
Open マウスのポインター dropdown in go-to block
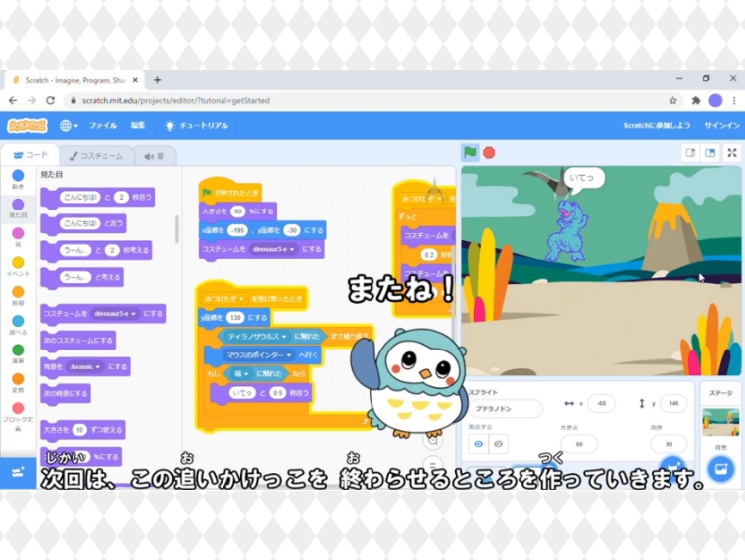(258, 355)
